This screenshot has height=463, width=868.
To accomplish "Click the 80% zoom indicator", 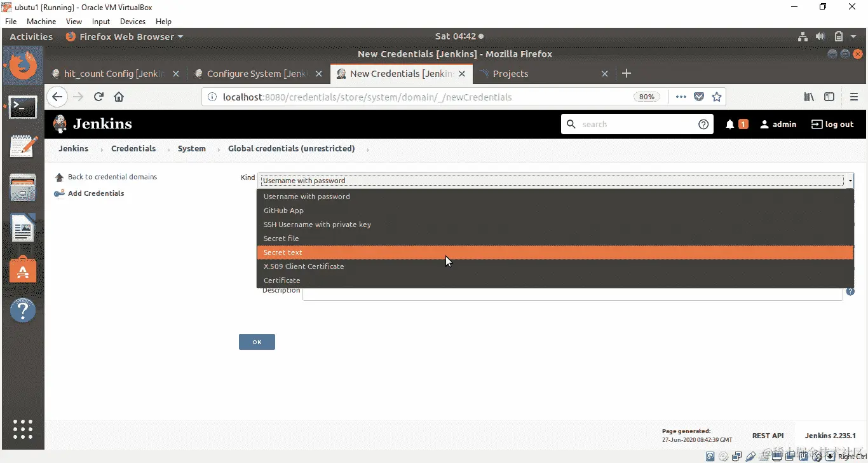I will coord(647,97).
